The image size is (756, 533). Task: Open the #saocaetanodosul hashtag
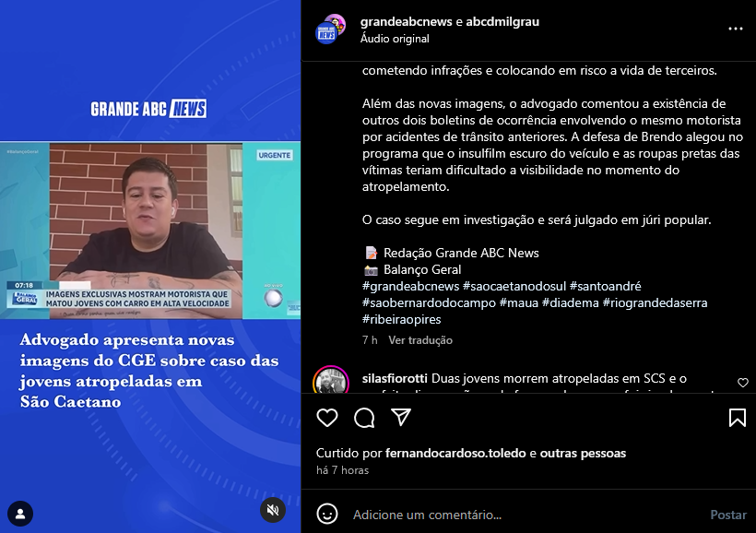tap(514, 286)
